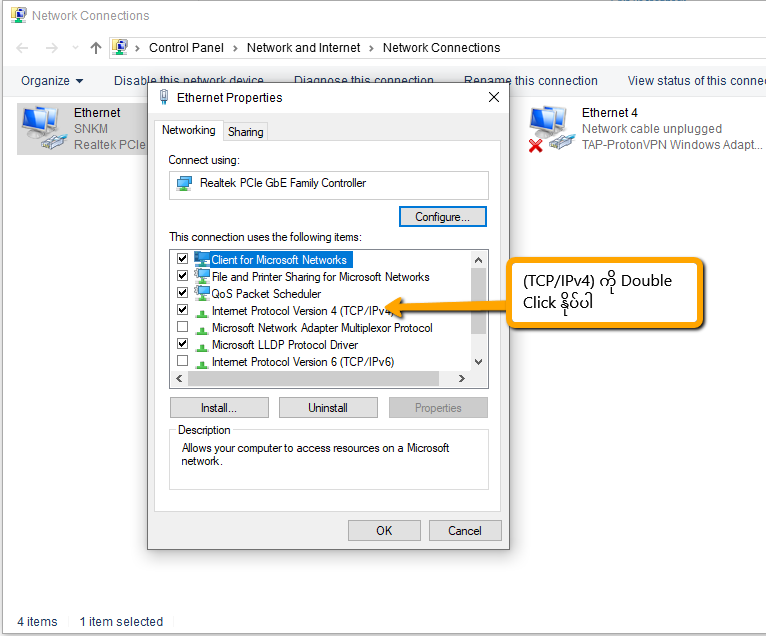Click the items list scroll up arrow

[478, 260]
